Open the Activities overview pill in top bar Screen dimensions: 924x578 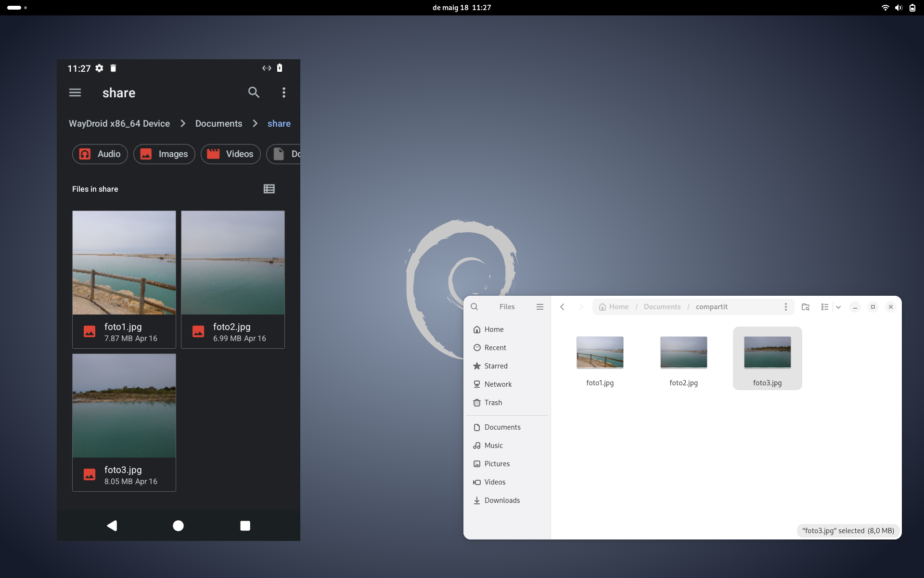click(x=17, y=8)
